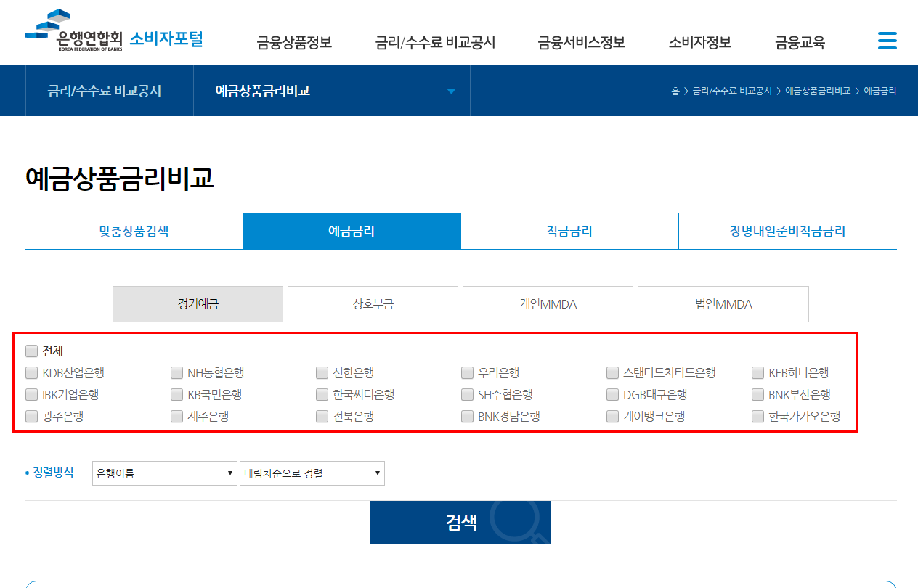Tick the NH농협은행 checkbox
Viewport: 918px width, 588px height.
point(176,373)
